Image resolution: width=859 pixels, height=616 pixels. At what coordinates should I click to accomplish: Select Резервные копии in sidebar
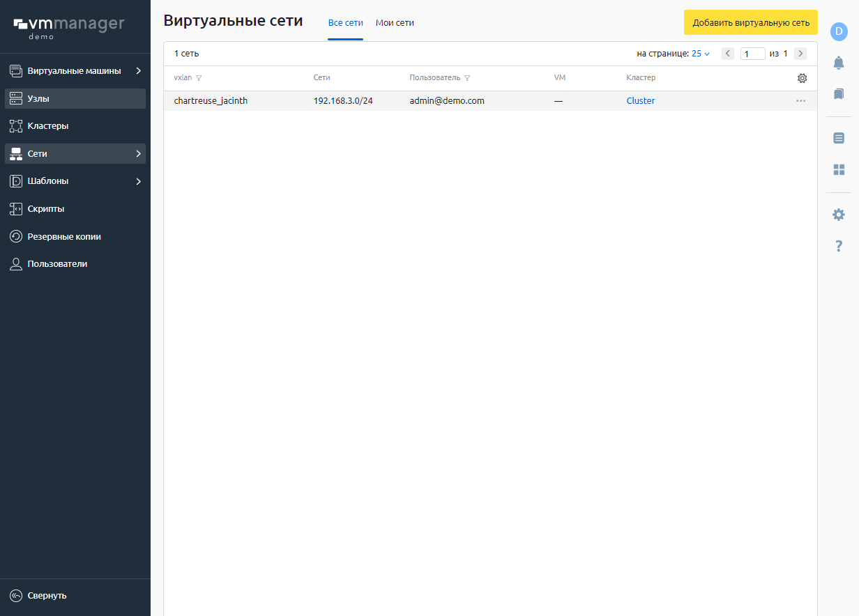pyautogui.click(x=75, y=237)
